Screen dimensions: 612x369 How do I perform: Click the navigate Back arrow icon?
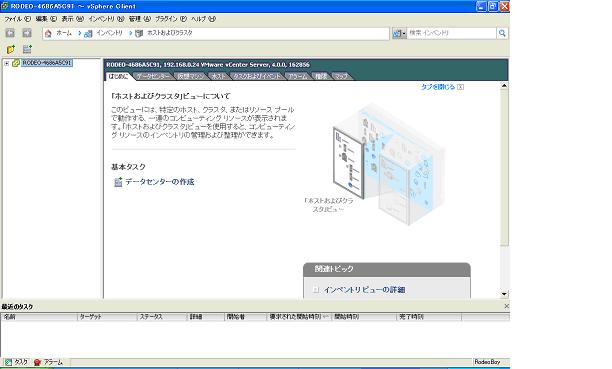pyautogui.click(x=10, y=33)
